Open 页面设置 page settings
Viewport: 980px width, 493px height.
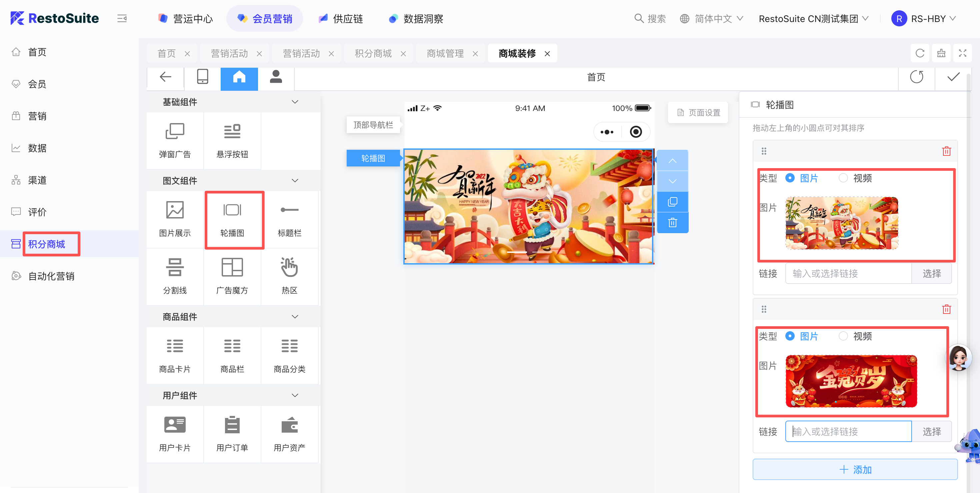(x=698, y=113)
